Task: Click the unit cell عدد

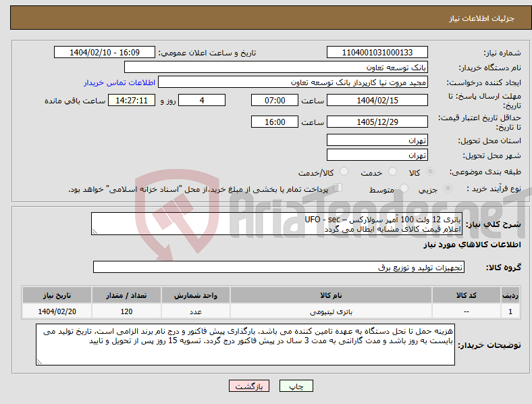Action: coord(196,311)
